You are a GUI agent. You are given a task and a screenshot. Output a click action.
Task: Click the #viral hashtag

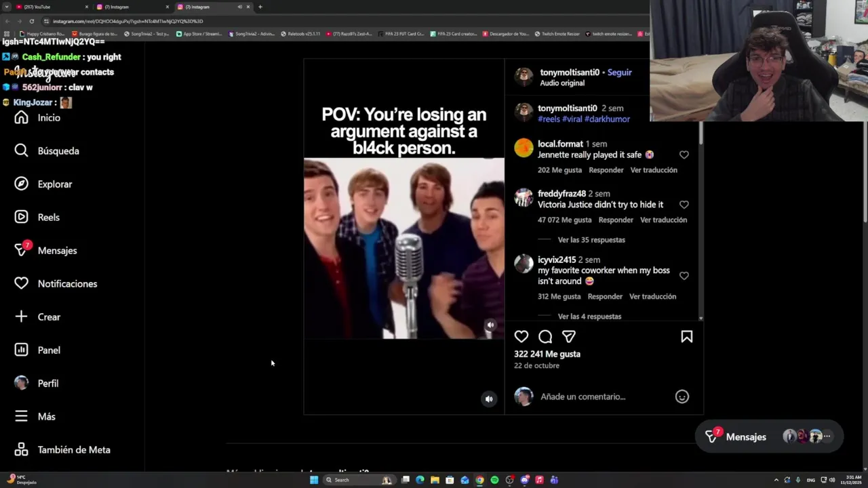pyautogui.click(x=572, y=119)
